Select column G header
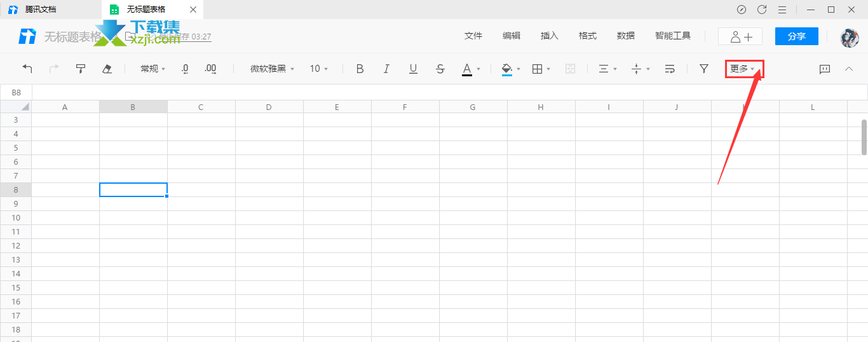The image size is (868, 342). pos(473,107)
